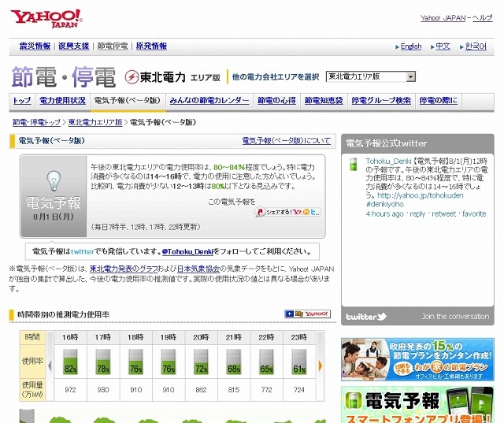Image resolution: width=504 pixels, height=423 pixels.
Task: Click the 68% battery gauge for 21時
Action: point(234,362)
